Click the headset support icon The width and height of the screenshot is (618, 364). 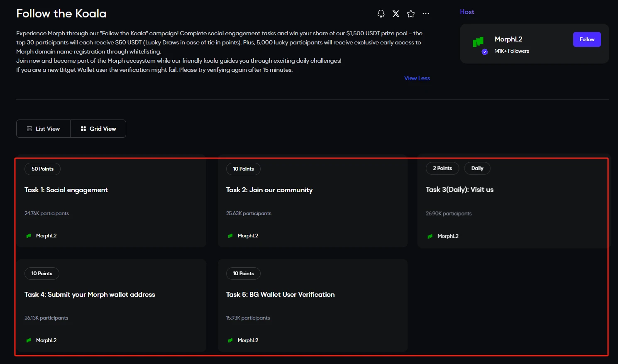coord(381,14)
